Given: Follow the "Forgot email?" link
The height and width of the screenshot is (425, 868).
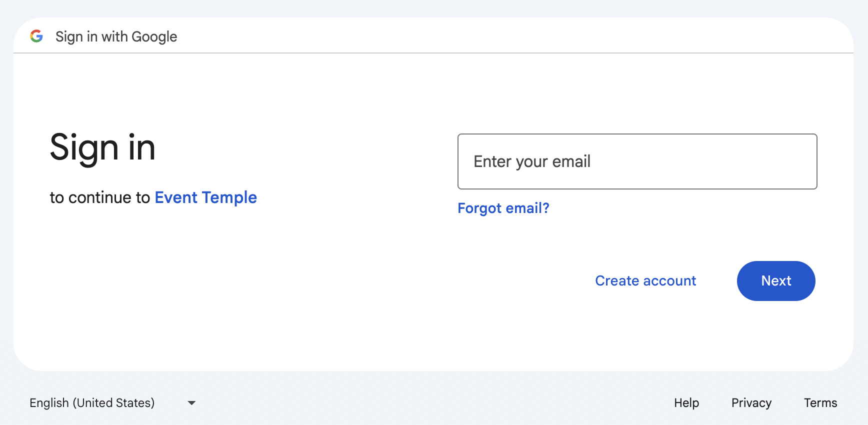Looking at the screenshot, I should (503, 208).
